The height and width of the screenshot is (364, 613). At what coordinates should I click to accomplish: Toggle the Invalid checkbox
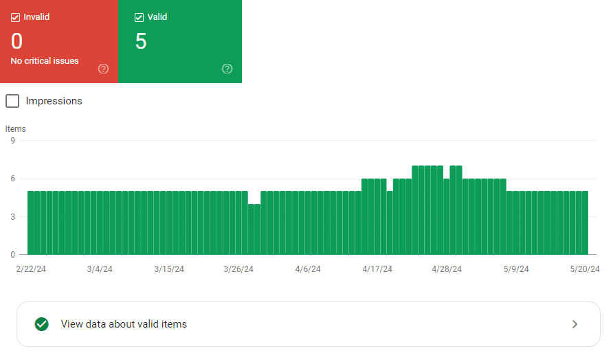point(16,17)
